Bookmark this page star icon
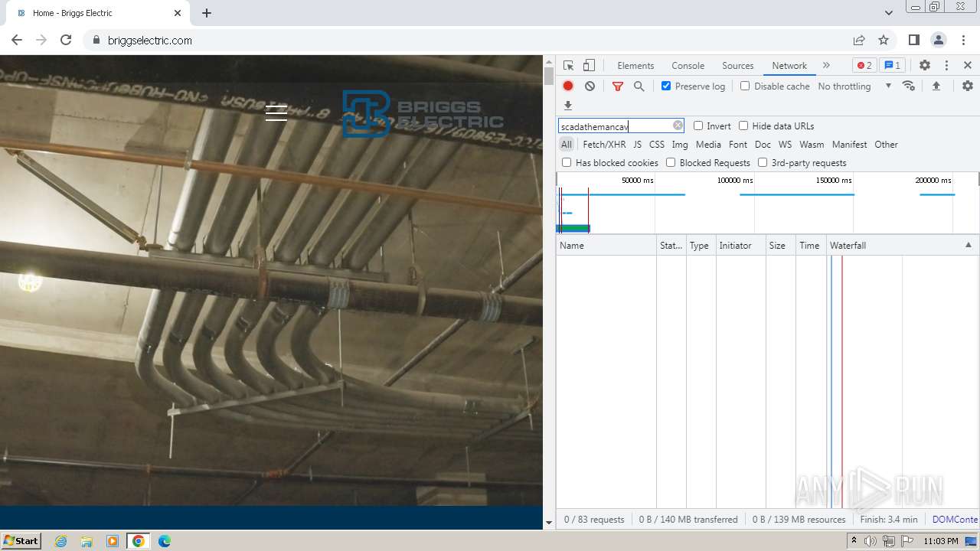The height and width of the screenshot is (551, 980). tap(884, 40)
